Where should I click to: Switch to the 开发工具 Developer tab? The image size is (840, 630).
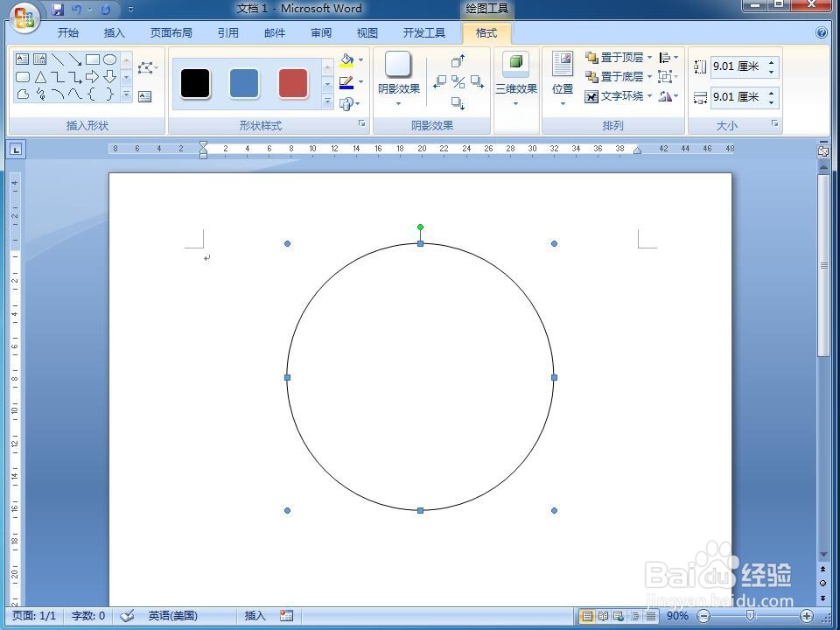coord(423,32)
